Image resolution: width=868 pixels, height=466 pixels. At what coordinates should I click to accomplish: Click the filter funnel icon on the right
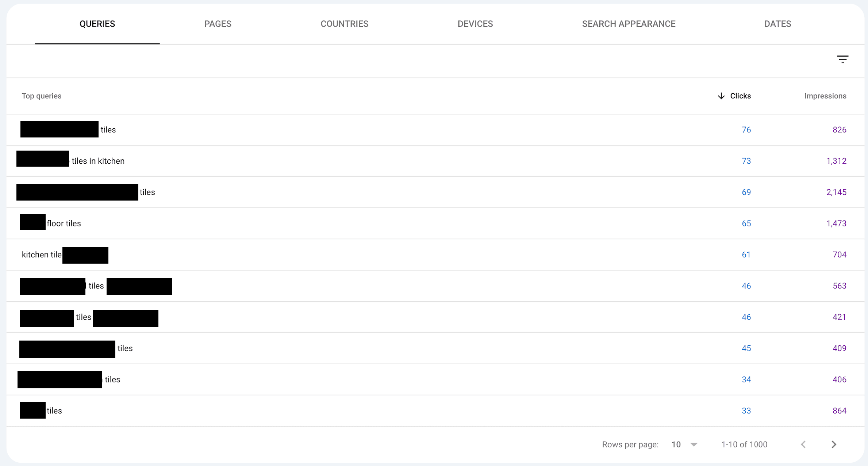(842, 59)
